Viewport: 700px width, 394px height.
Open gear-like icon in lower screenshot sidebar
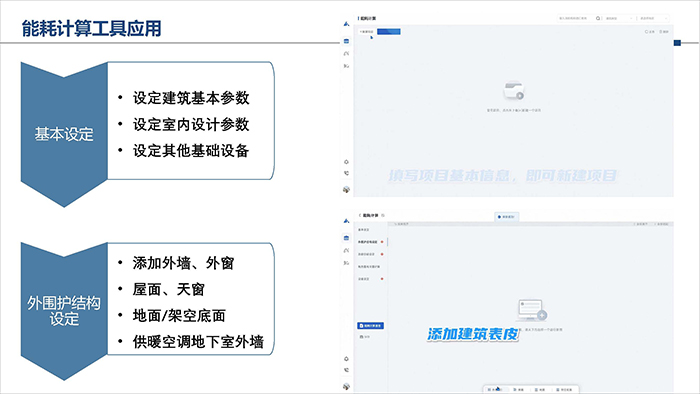(x=346, y=359)
